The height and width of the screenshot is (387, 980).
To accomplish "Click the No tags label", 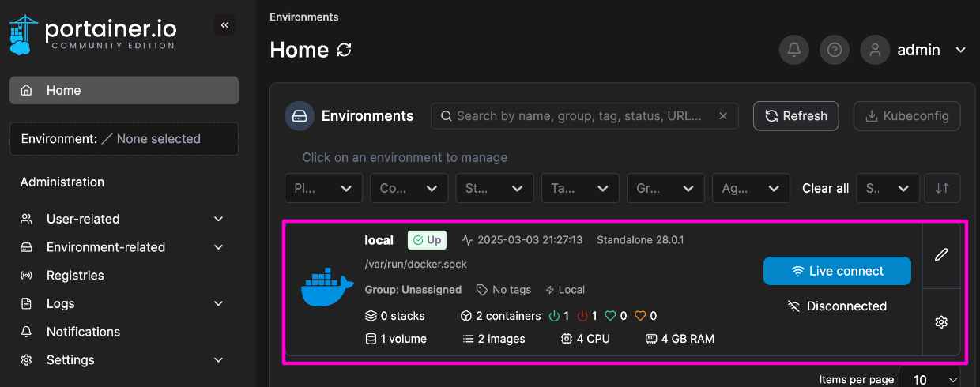I will (x=503, y=290).
